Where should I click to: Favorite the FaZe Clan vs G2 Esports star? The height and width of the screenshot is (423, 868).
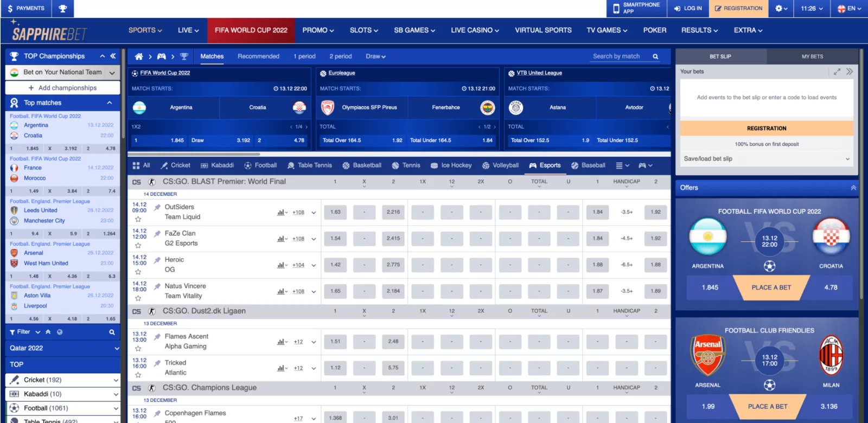[138, 246]
